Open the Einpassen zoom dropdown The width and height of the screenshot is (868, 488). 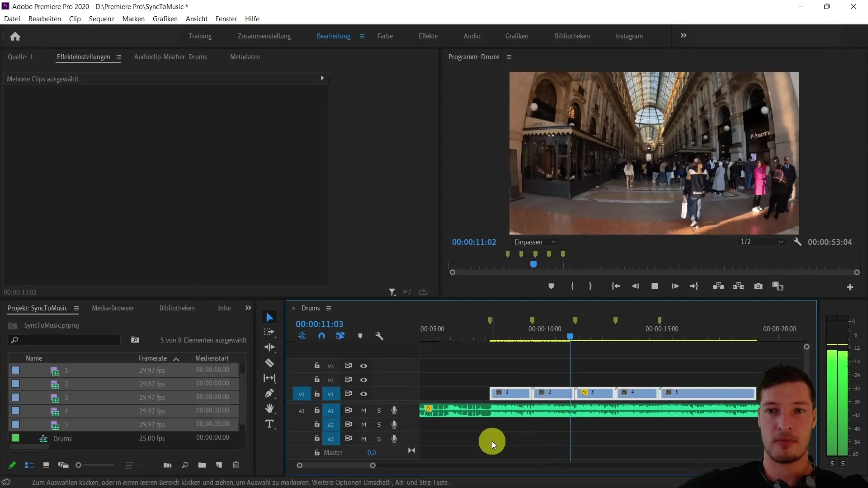(535, 242)
